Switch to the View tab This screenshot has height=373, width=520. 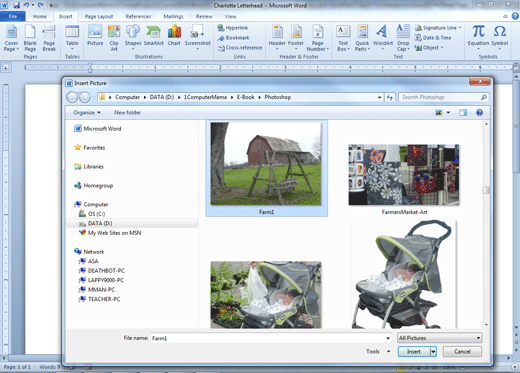[x=230, y=16]
